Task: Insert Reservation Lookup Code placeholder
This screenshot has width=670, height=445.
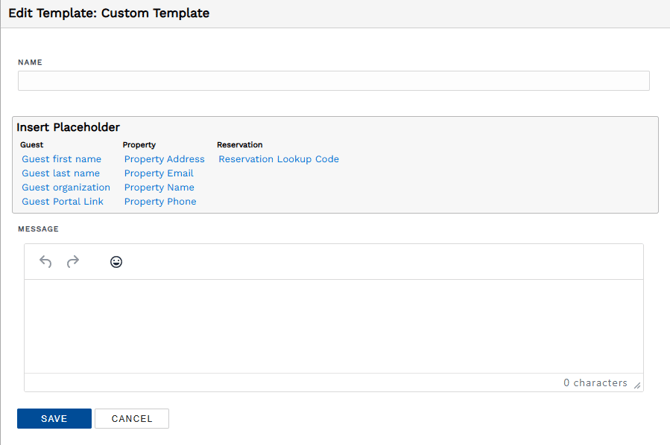Action: 278,159
